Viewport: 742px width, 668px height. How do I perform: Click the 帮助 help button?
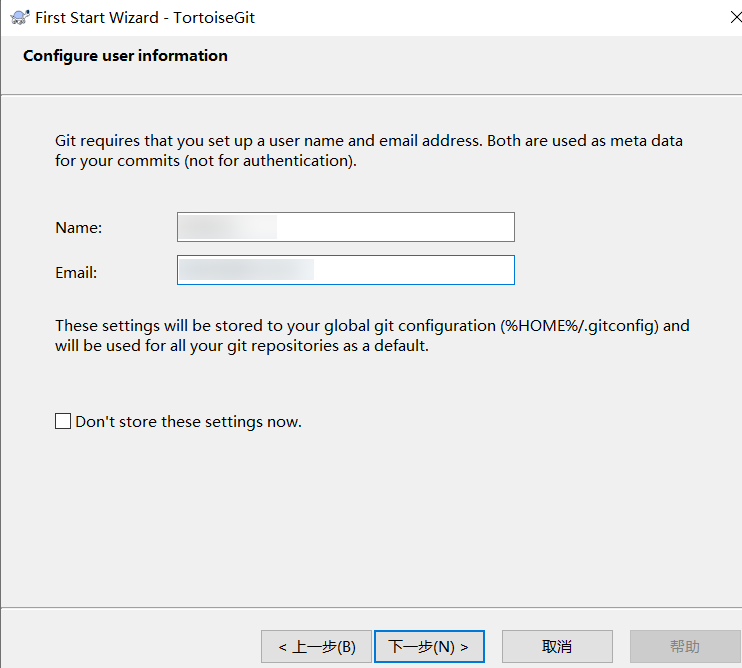coord(685,646)
